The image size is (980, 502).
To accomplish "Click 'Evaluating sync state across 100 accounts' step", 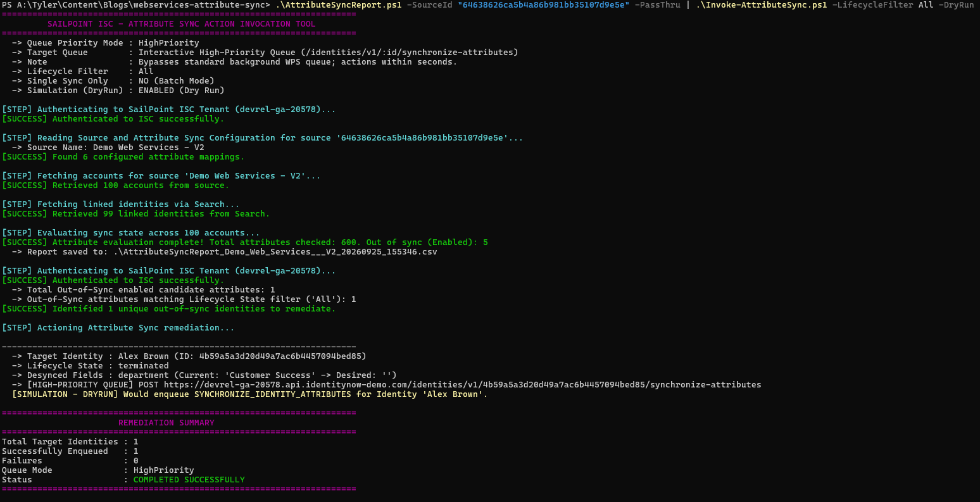I will click(131, 233).
